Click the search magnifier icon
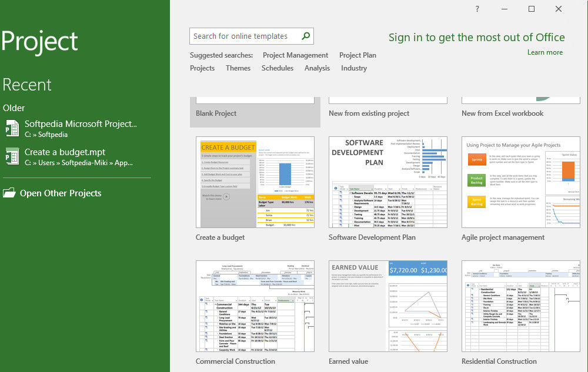This screenshot has height=372, width=588. (306, 36)
